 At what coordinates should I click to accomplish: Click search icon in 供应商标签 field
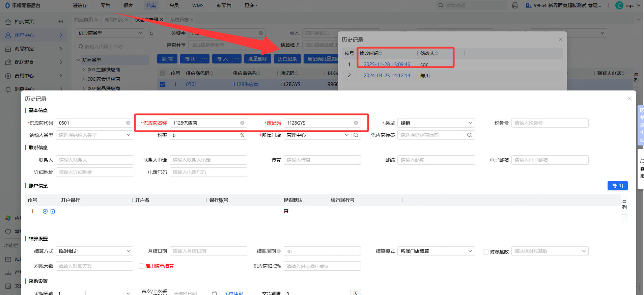click(x=469, y=135)
